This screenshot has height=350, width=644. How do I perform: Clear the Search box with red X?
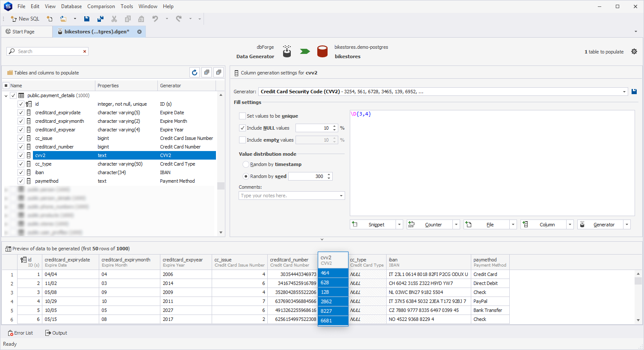(85, 51)
